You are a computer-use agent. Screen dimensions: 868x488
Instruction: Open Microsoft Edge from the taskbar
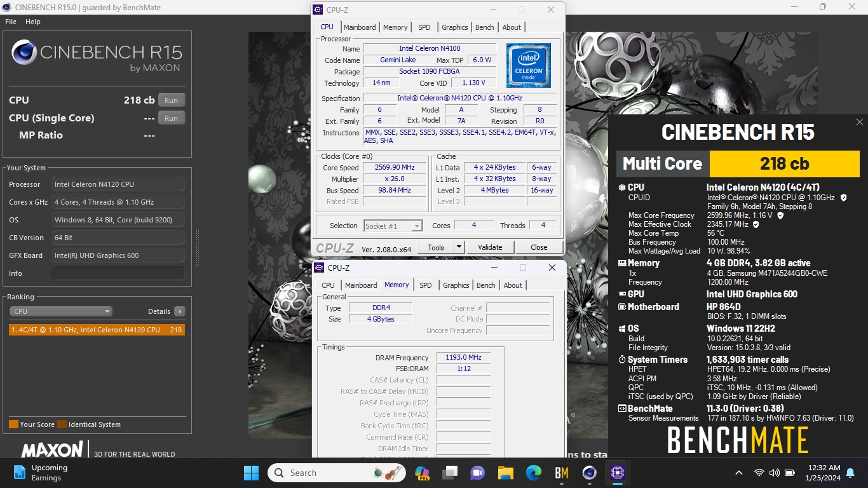point(533,473)
